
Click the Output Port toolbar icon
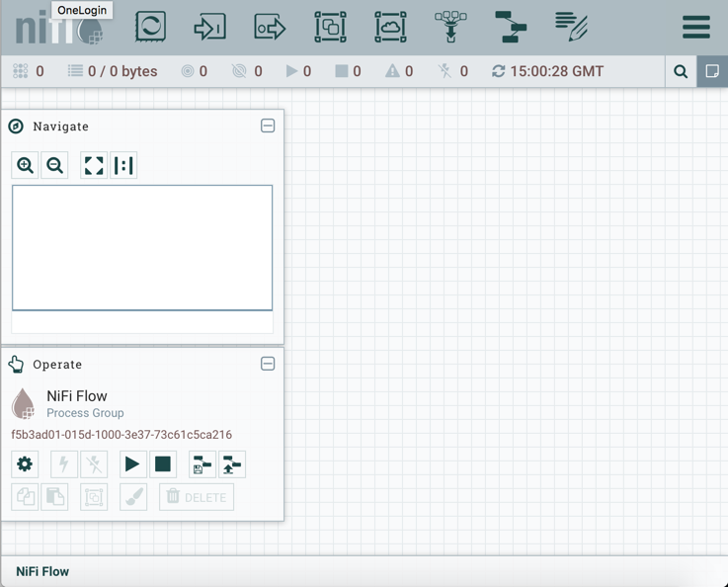tap(270, 27)
